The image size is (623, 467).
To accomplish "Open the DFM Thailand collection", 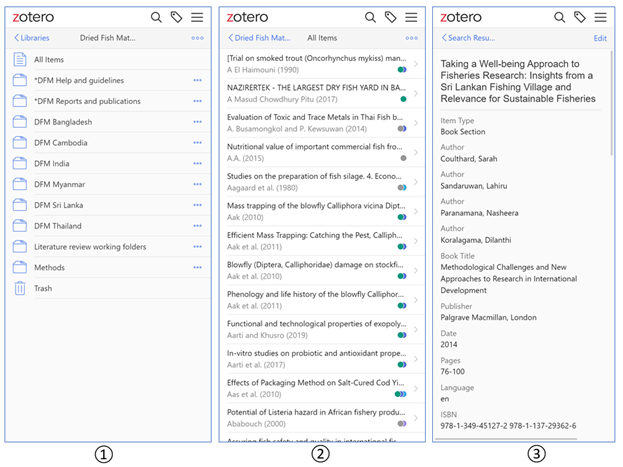I will click(108, 226).
